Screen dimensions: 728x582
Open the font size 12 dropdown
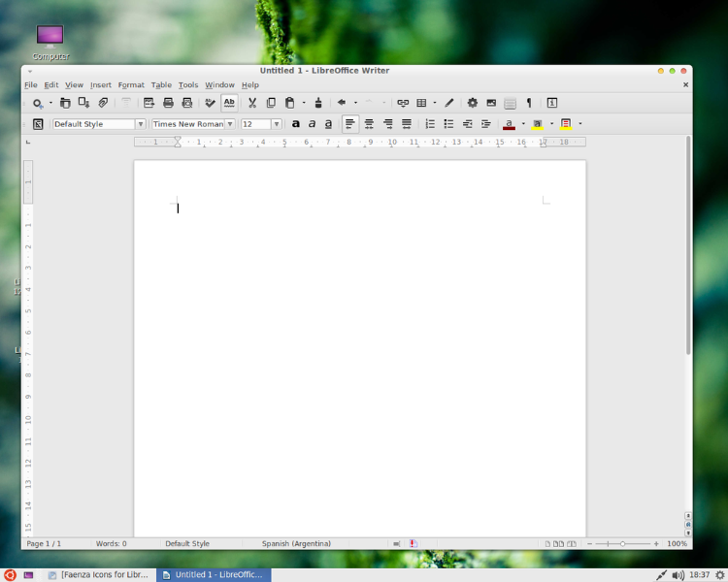(277, 124)
